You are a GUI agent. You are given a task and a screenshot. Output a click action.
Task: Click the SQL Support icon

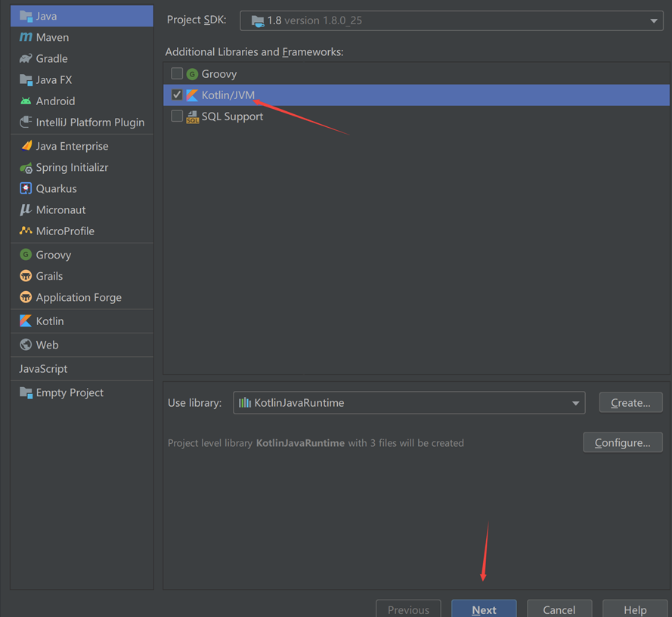pos(193,116)
